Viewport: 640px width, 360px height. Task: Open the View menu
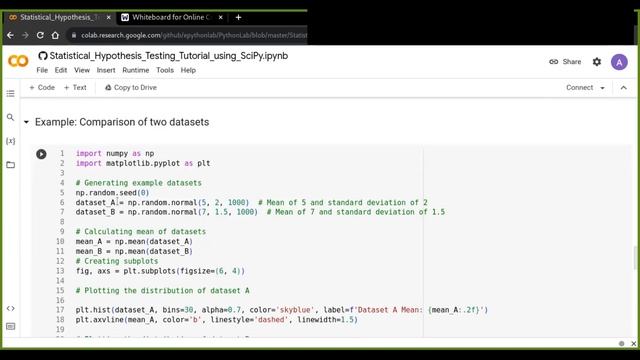82,70
